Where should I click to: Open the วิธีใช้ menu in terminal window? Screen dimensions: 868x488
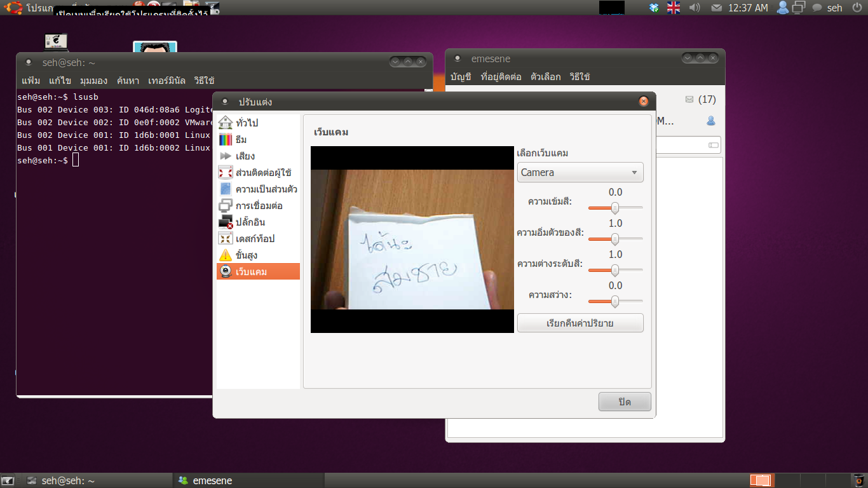204,81
